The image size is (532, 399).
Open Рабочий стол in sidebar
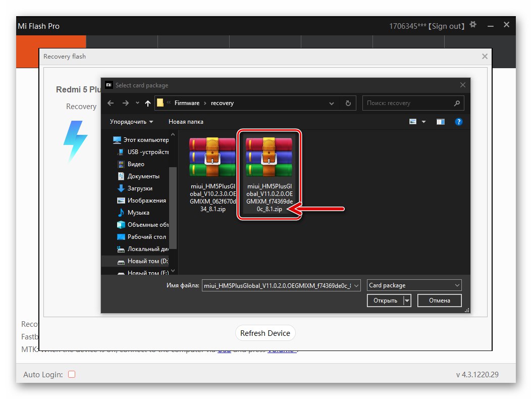click(141, 237)
